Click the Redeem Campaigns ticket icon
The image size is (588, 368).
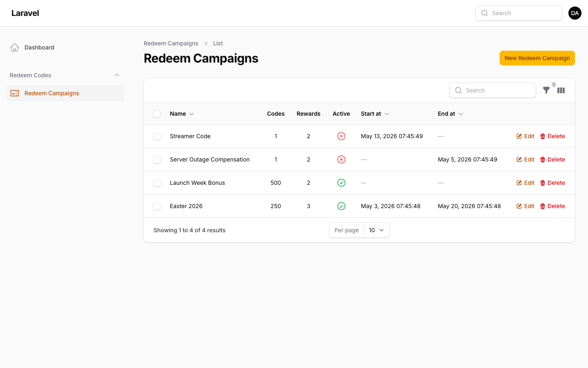point(15,93)
